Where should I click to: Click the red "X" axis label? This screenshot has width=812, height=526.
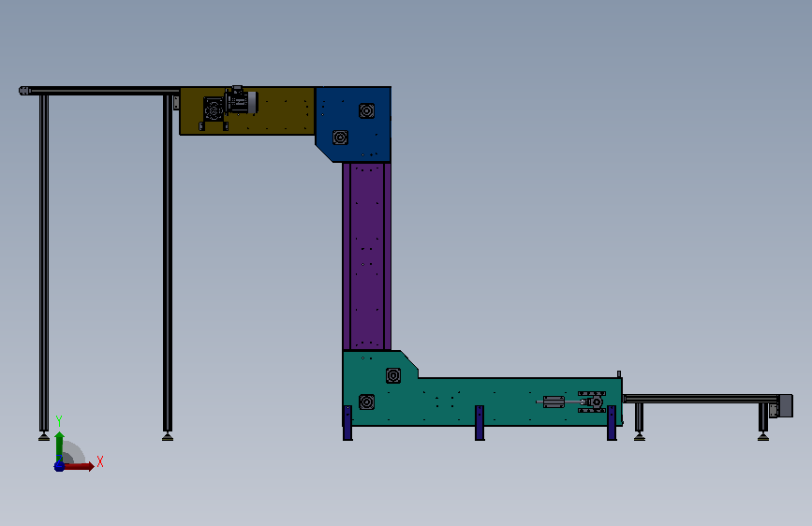coord(100,461)
